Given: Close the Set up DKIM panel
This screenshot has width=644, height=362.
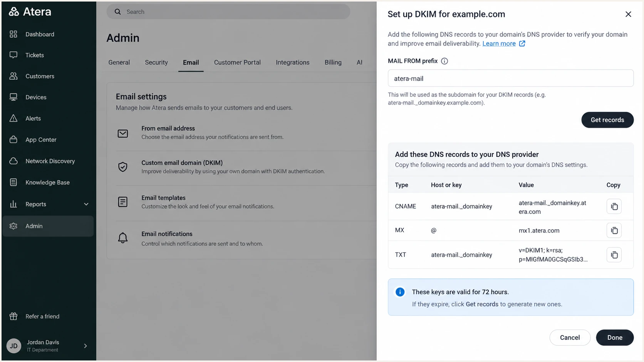Looking at the screenshot, I should (628, 14).
